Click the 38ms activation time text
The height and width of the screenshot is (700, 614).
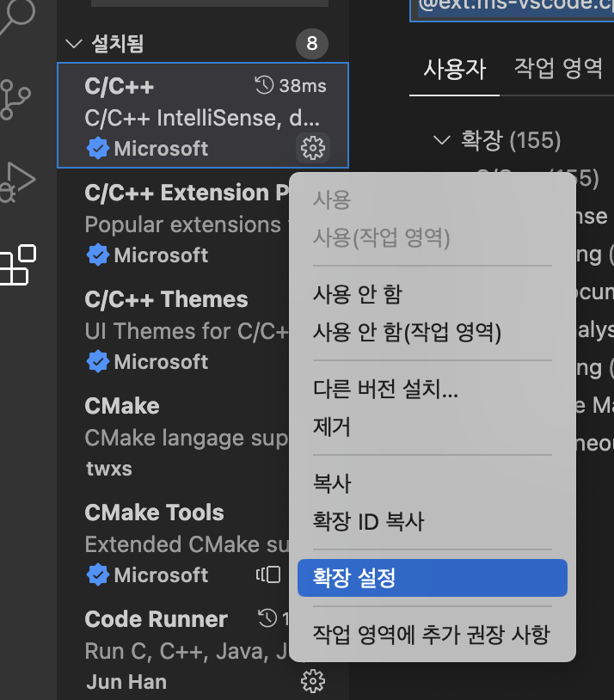coord(303,85)
